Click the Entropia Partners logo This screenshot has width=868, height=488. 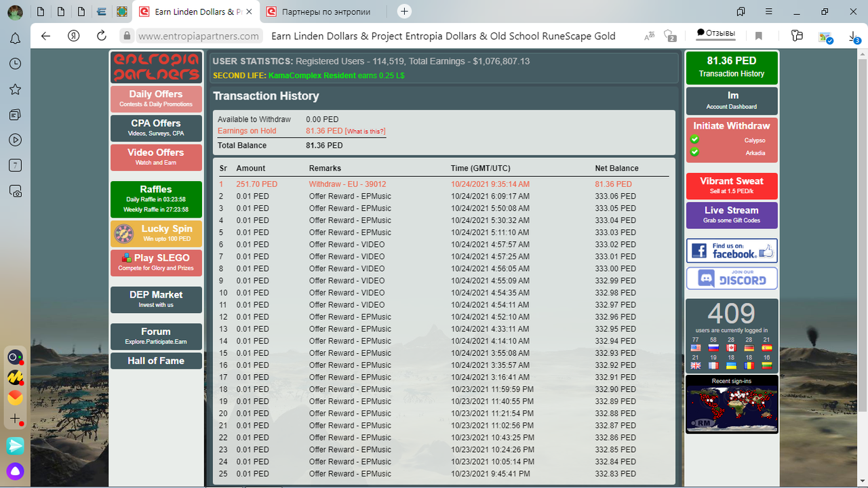pyautogui.click(x=156, y=67)
